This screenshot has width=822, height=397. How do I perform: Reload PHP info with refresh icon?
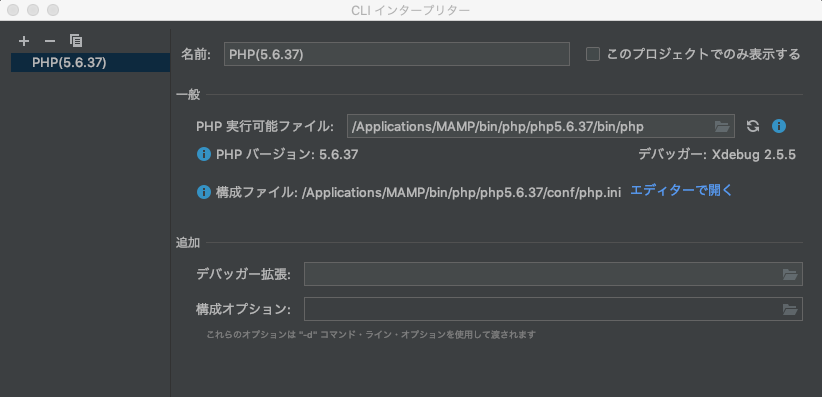pos(753,126)
